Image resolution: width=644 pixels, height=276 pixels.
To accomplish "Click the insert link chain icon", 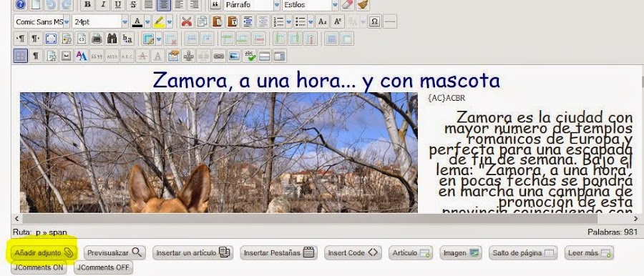I will (x=219, y=56).
